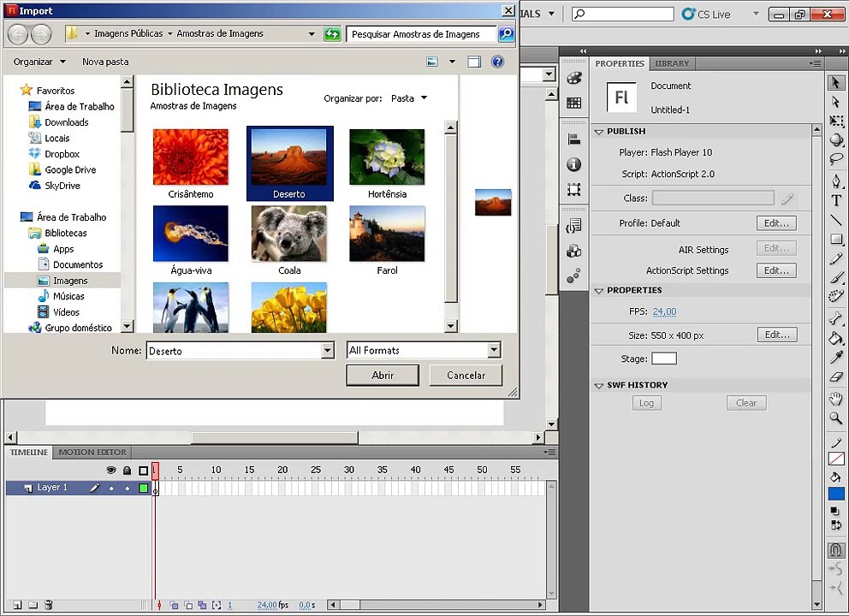The width and height of the screenshot is (849, 616).
Task: Select the Pen tool
Action: point(836,181)
